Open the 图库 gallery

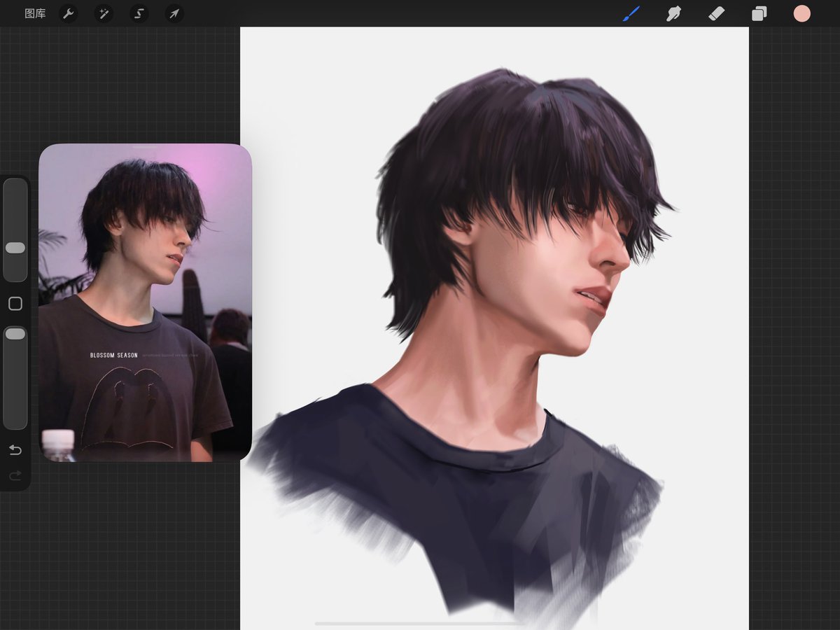click(x=35, y=13)
